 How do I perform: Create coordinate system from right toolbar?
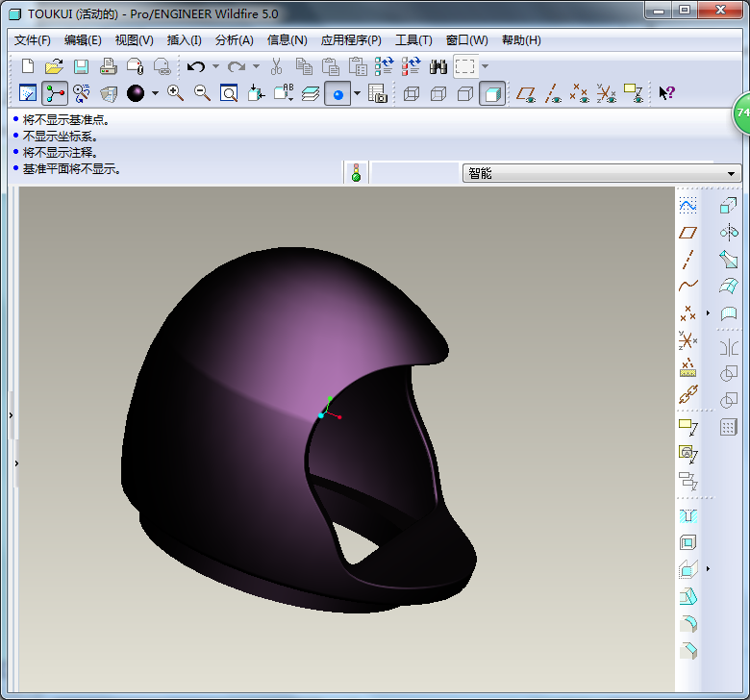(687, 340)
